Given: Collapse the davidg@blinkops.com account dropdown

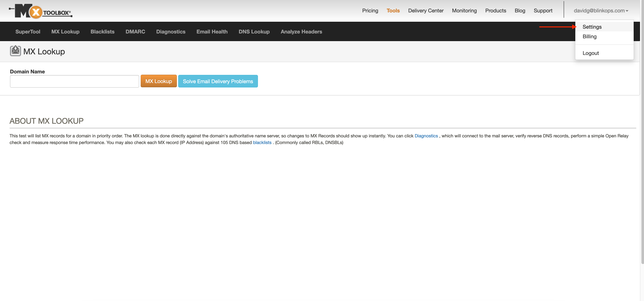Looking at the screenshot, I should pos(601,11).
